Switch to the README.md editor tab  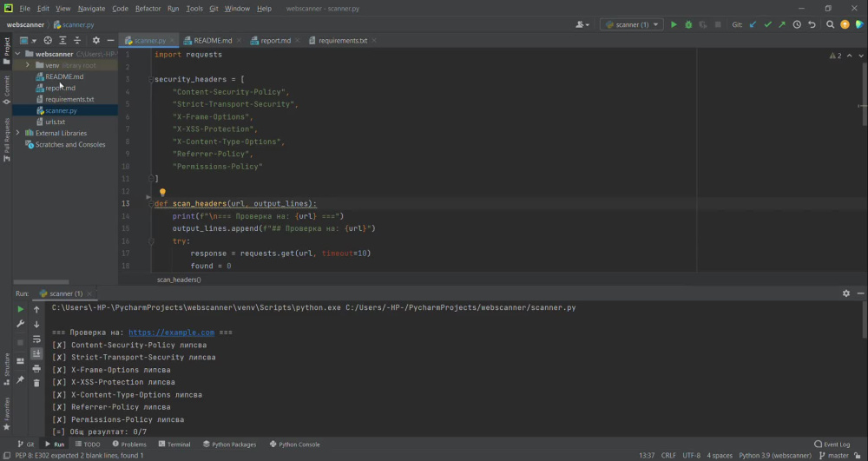pyautogui.click(x=208, y=41)
